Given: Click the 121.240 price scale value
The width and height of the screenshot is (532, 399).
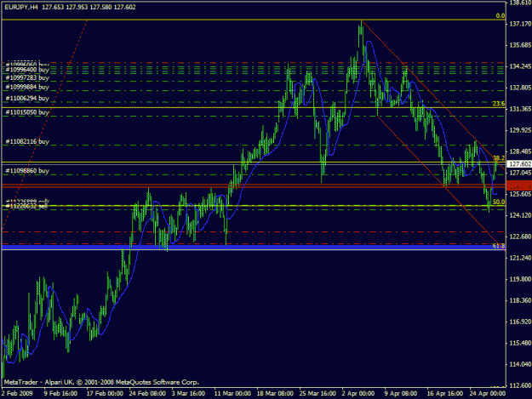Looking at the screenshot, I should [520, 258].
